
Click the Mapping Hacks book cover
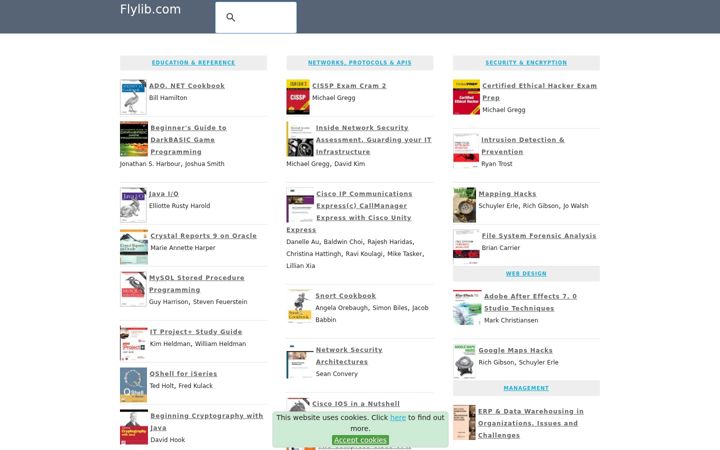coord(464,205)
